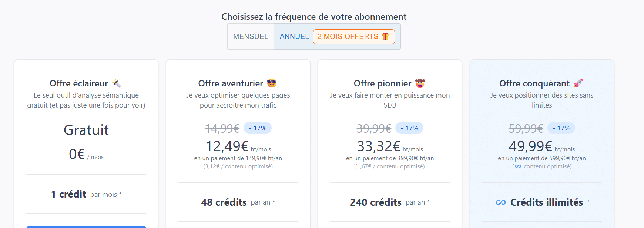Click the small infinity icon before contenu optimisé

point(518,166)
